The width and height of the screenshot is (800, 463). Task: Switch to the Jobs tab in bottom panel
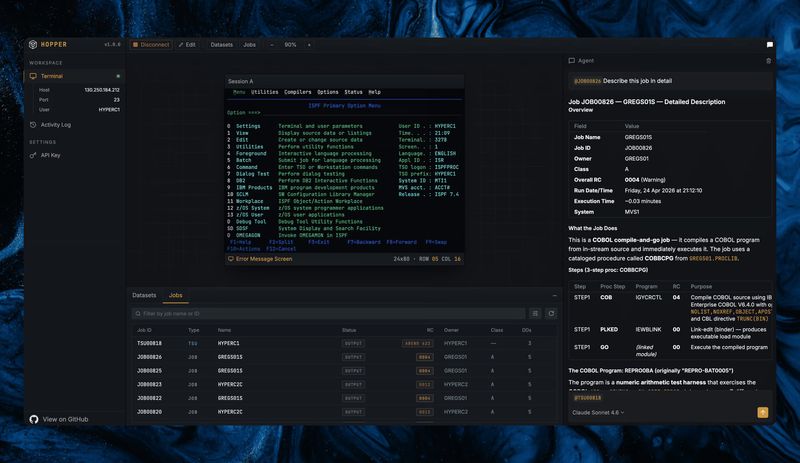(176, 295)
